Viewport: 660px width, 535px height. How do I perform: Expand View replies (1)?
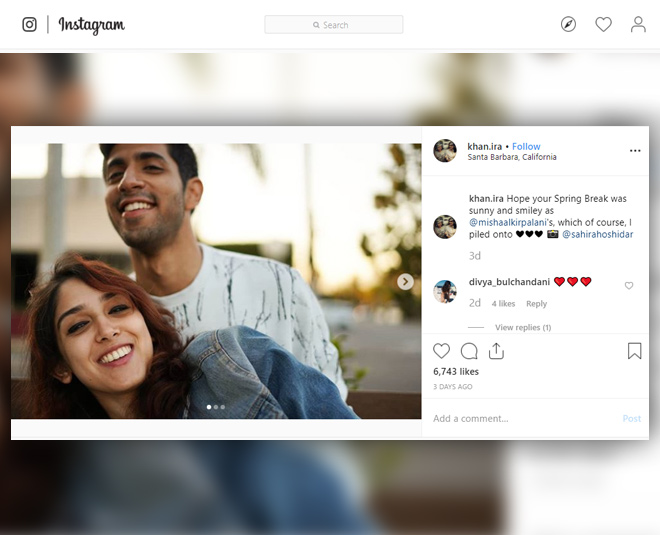pyautogui.click(x=522, y=328)
